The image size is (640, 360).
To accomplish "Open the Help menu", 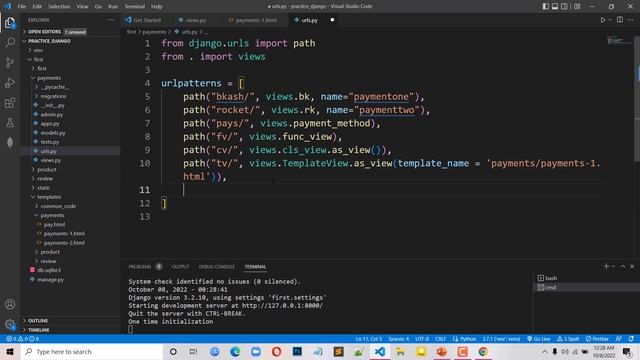I will pos(157,6).
